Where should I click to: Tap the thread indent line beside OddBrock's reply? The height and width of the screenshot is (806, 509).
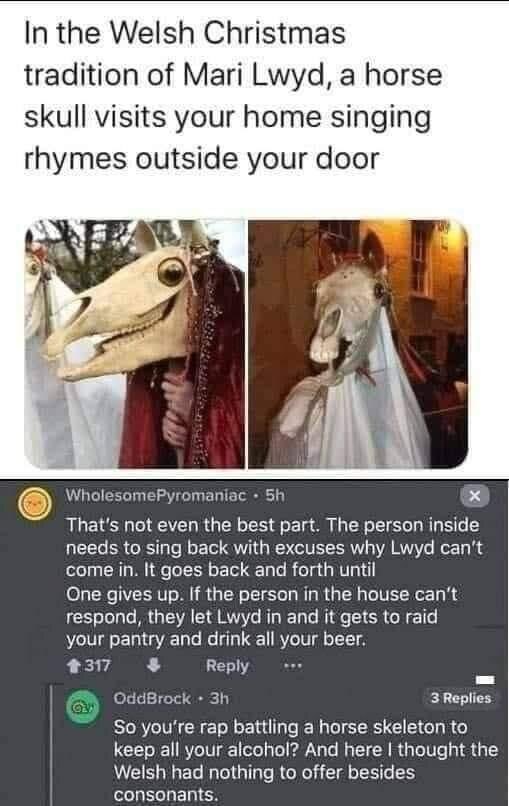tap(51, 744)
